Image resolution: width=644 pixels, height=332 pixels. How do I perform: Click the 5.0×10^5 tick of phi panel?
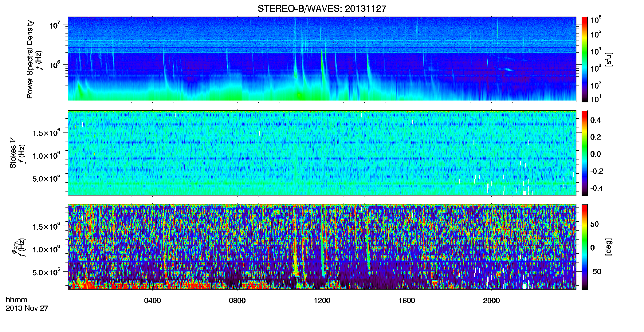point(46,272)
